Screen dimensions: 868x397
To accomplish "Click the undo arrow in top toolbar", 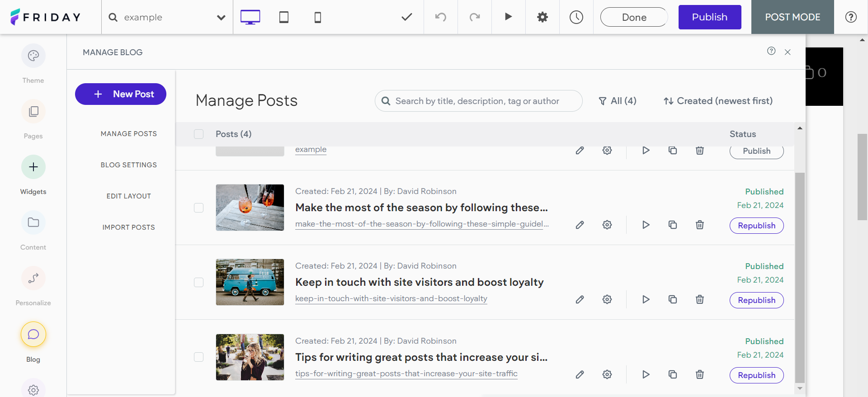I will 441,17.
